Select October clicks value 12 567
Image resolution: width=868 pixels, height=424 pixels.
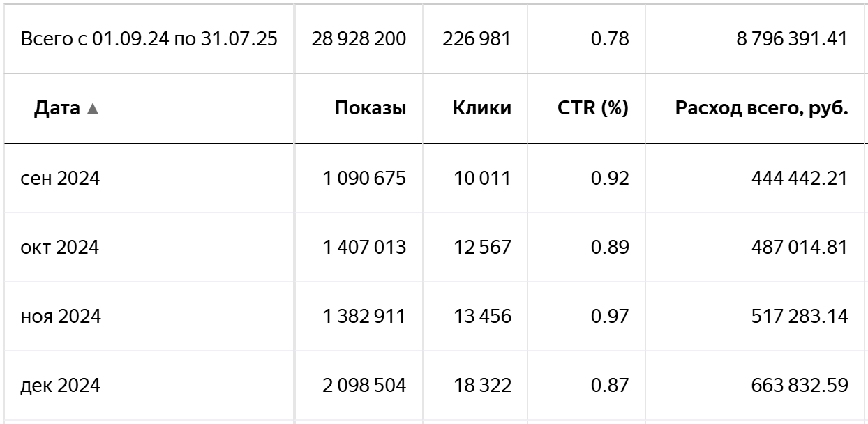tap(482, 248)
